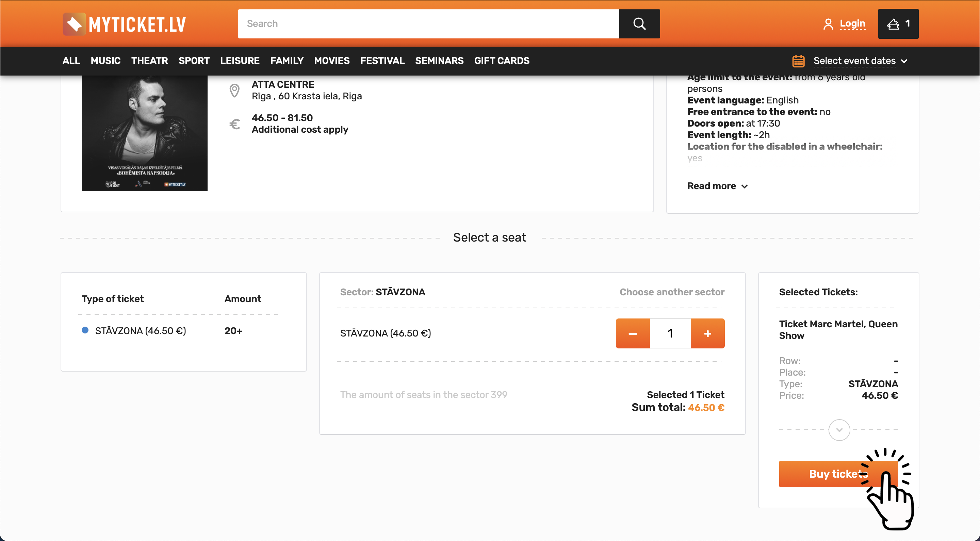Click the Marc Martel event poster image
The height and width of the screenshot is (541, 980).
145,133
